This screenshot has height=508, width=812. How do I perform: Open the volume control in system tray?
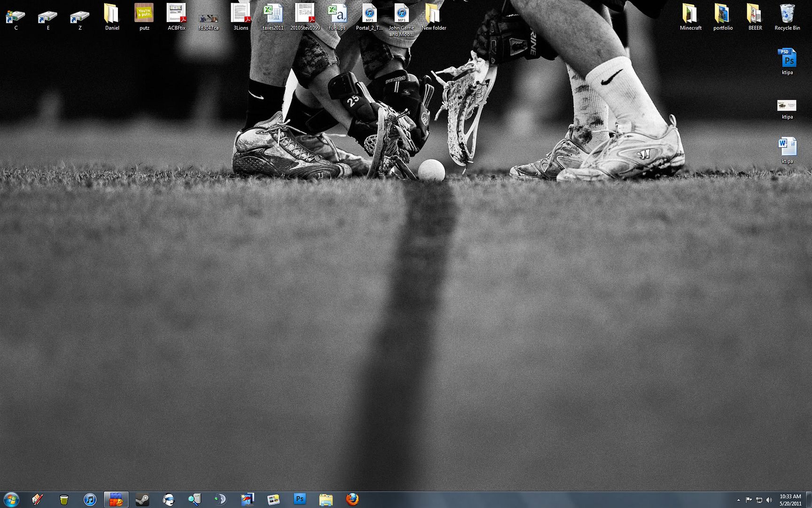(769, 500)
